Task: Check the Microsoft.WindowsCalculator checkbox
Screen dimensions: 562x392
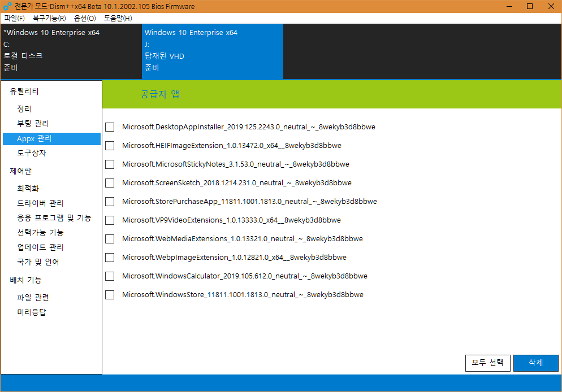Action: tap(110, 276)
